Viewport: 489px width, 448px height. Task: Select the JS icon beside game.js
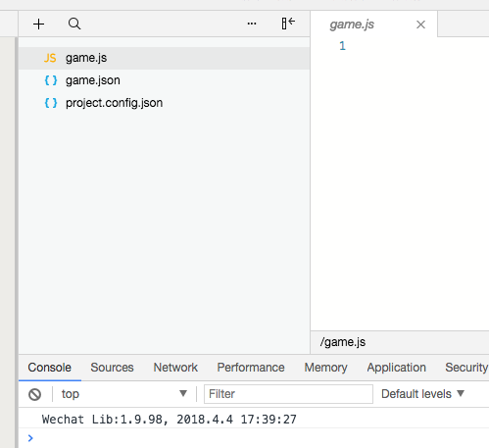click(x=50, y=58)
